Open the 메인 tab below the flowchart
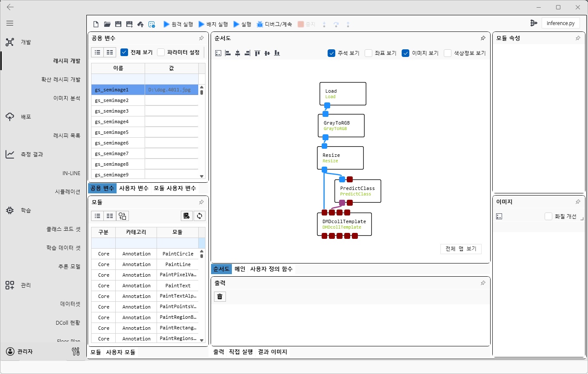 point(240,269)
